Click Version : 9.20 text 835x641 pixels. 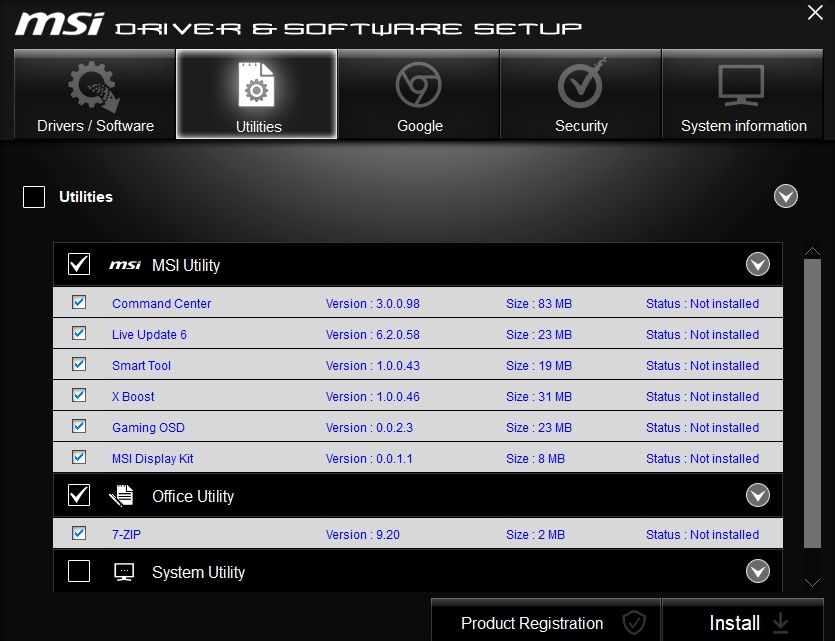click(x=363, y=535)
